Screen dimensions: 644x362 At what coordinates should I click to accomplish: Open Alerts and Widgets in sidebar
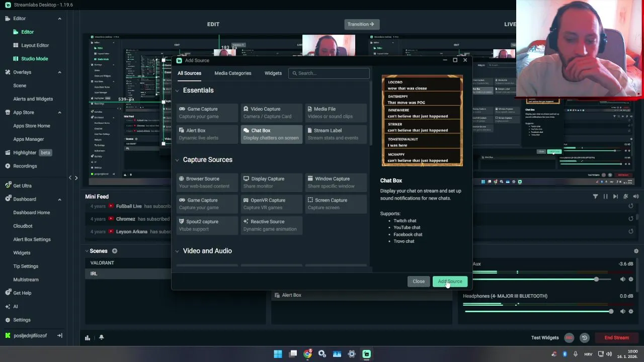click(33, 99)
